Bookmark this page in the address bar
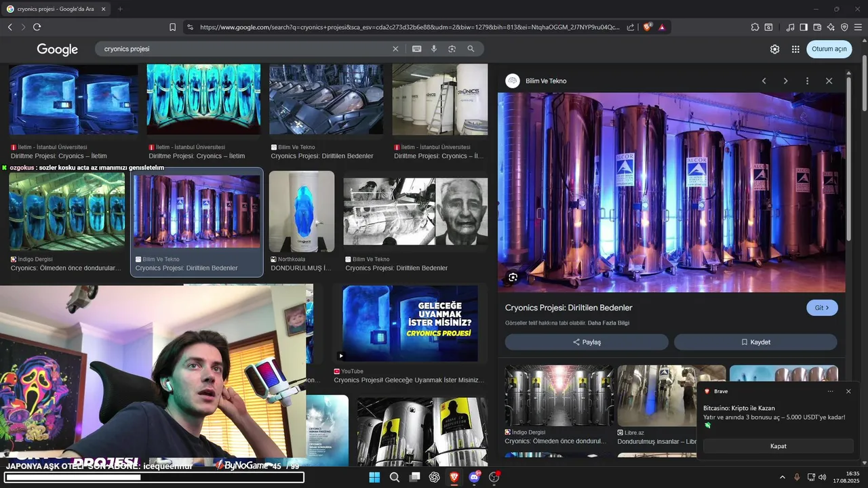Image resolution: width=868 pixels, height=488 pixels. tap(172, 27)
